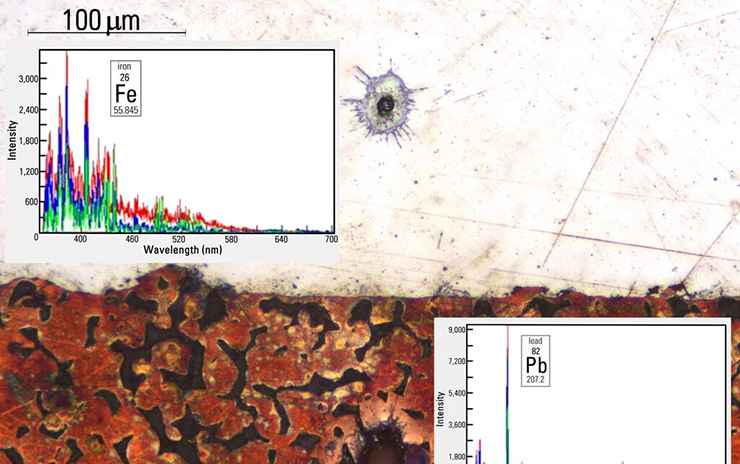Click the atomic mass 55.845 text

(126, 110)
